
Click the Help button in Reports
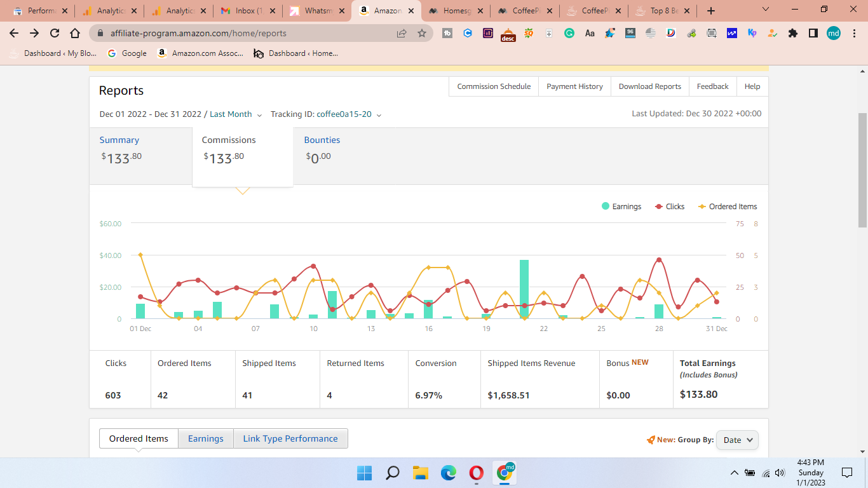[x=752, y=86]
